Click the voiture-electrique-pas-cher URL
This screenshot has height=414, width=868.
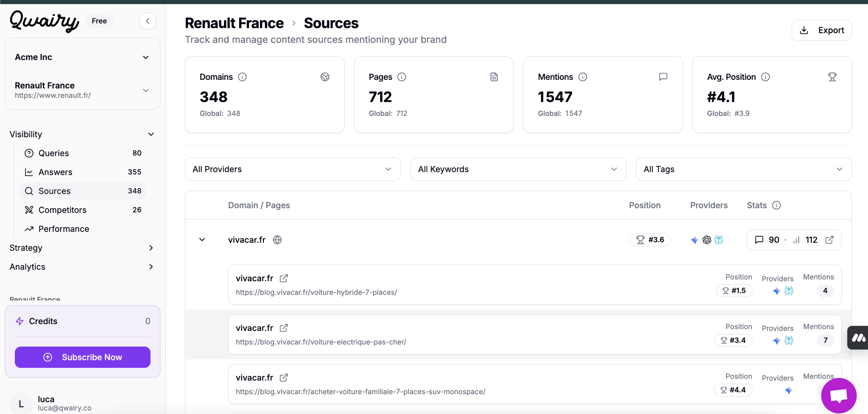pyautogui.click(x=321, y=342)
